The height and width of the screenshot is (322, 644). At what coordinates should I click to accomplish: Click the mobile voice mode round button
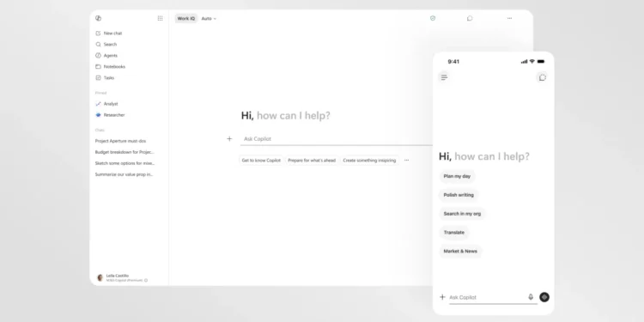[544, 297]
